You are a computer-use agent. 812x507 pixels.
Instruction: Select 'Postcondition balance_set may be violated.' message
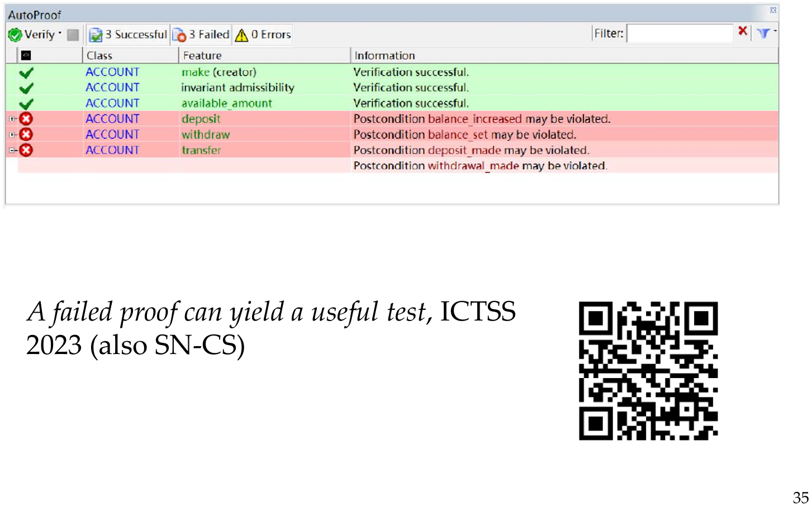pyautogui.click(x=464, y=135)
